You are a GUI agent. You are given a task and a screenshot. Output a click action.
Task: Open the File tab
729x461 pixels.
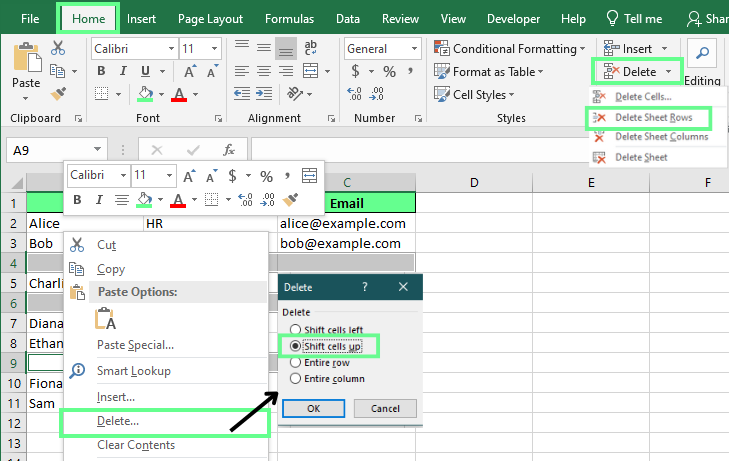coord(30,19)
